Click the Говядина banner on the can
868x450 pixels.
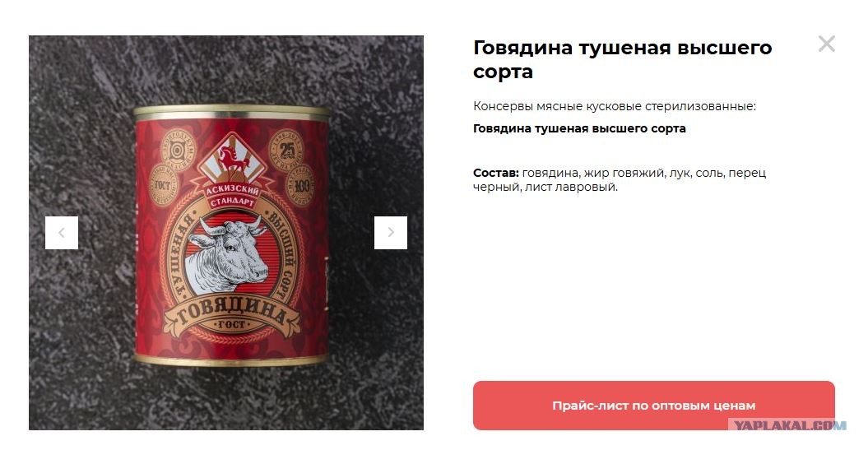coord(233,316)
